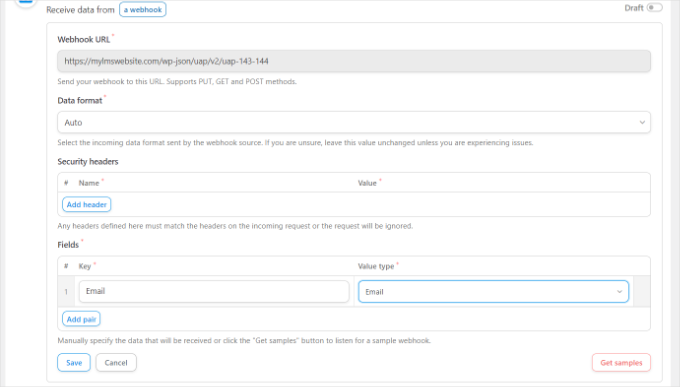This screenshot has width=680, height=387.
Task: Click 'Select the incoming data format' help text
Action: tap(295, 143)
